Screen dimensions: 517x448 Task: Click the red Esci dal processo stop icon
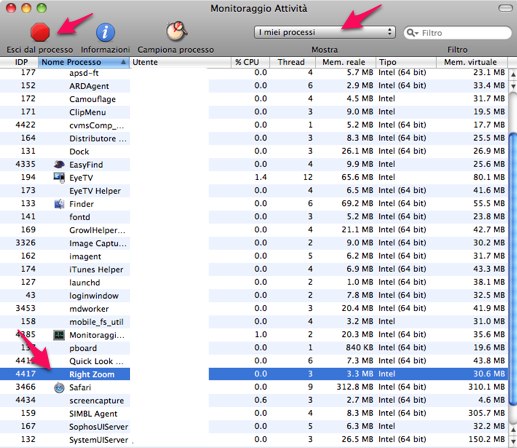pyautogui.click(x=40, y=32)
